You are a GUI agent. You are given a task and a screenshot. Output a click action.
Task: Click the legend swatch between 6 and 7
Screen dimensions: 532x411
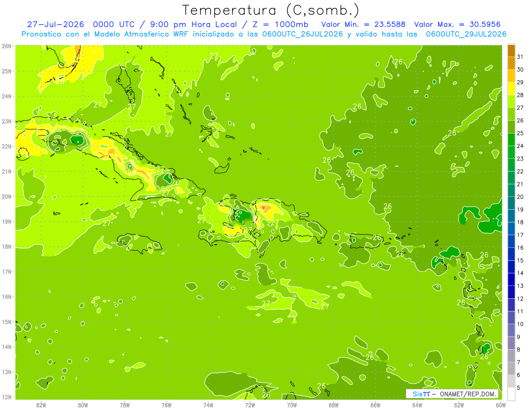(x=511, y=368)
